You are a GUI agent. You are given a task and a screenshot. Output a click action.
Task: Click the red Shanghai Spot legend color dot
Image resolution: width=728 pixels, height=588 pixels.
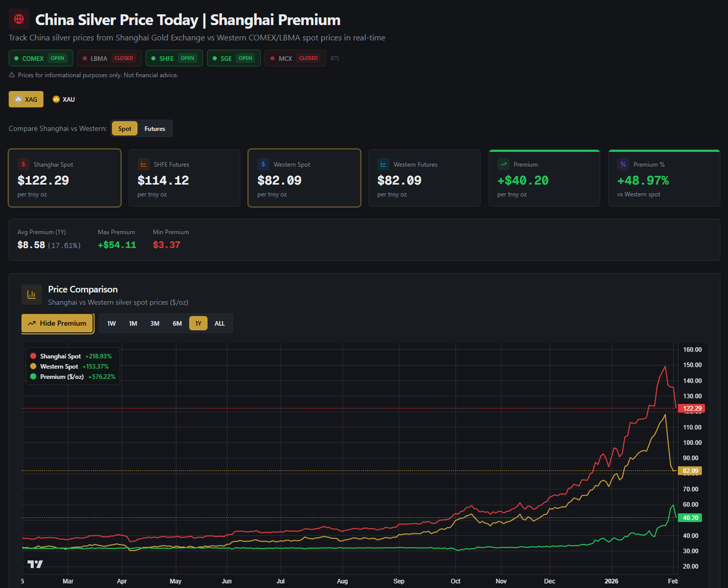pos(33,356)
